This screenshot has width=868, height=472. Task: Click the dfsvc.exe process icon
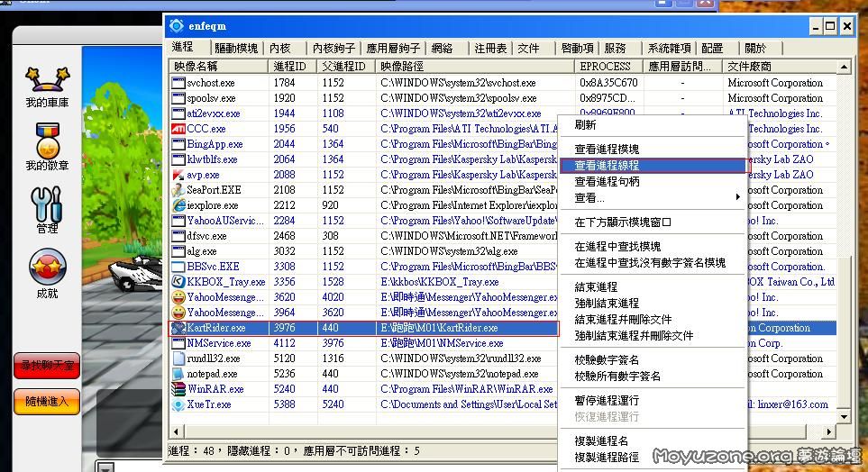(178, 236)
